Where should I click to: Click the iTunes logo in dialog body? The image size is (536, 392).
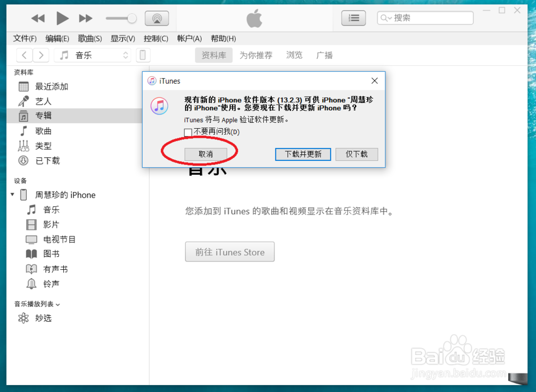[159, 106]
